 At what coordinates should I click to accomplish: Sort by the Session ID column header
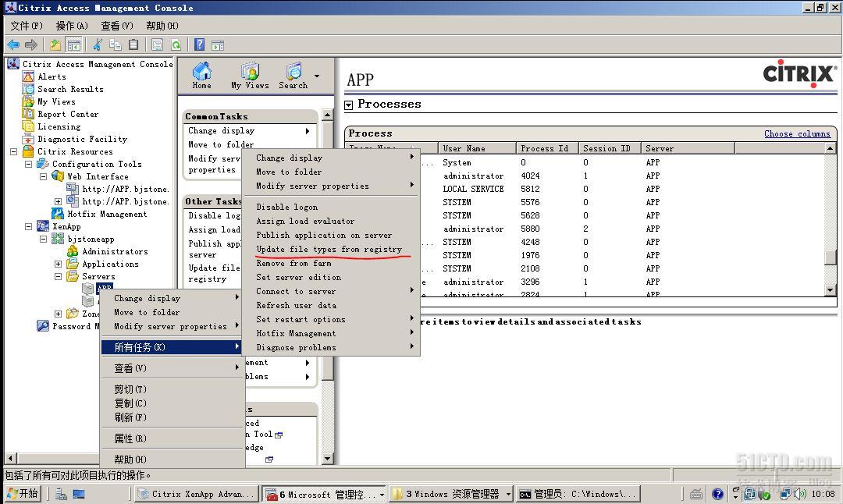coord(609,148)
